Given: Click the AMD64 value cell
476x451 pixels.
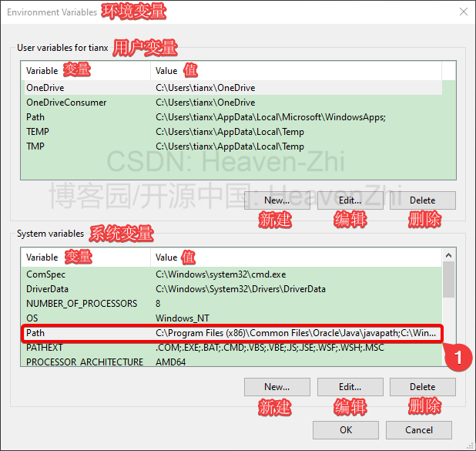Looking at the screenshot, I should 171,362.
